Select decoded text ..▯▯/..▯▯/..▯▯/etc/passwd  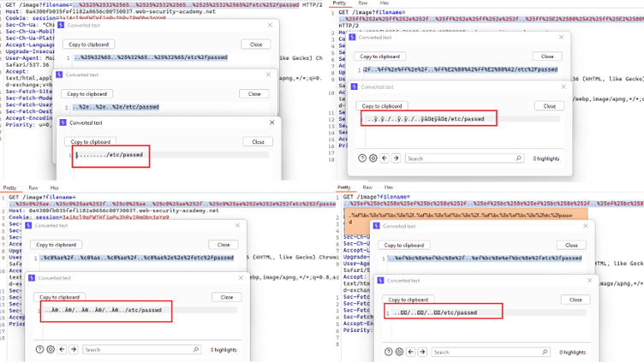point(435,312)
